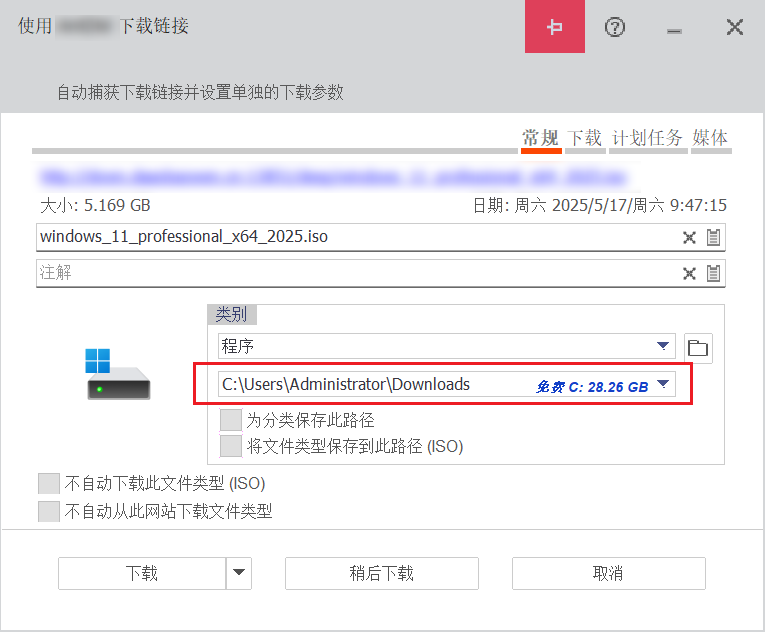Open the help question mark icon
This screenshot has width=765, height=632.
[614, 27]
